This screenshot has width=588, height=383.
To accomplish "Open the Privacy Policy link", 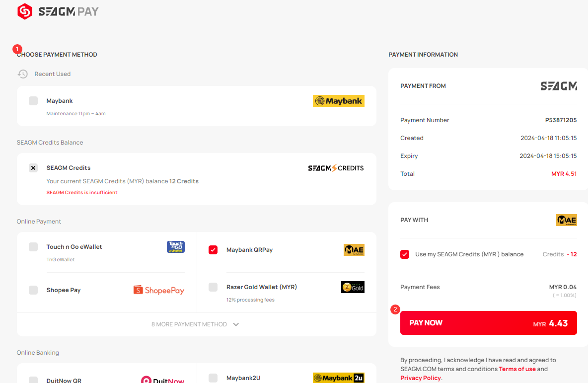I will (x=420, y=378).
